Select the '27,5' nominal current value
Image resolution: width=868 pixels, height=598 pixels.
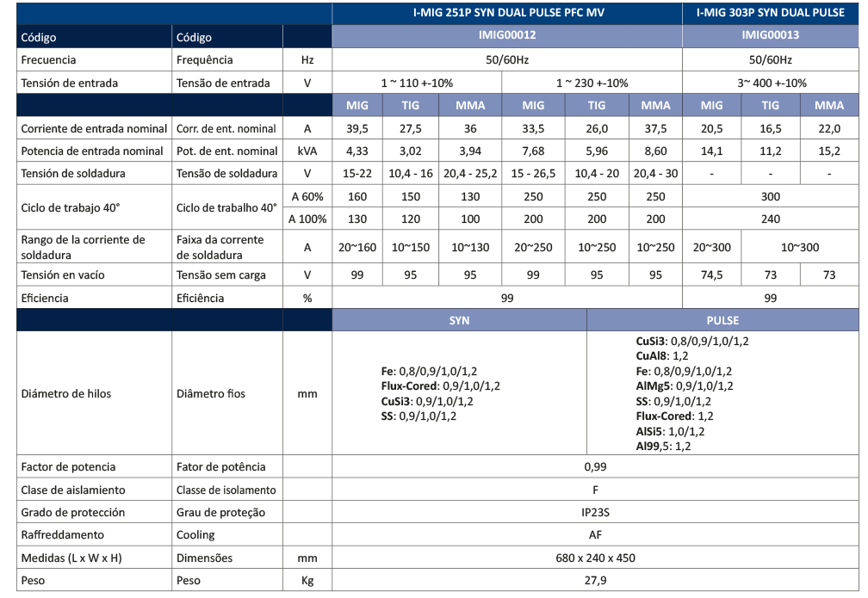[x=410, y=129]
